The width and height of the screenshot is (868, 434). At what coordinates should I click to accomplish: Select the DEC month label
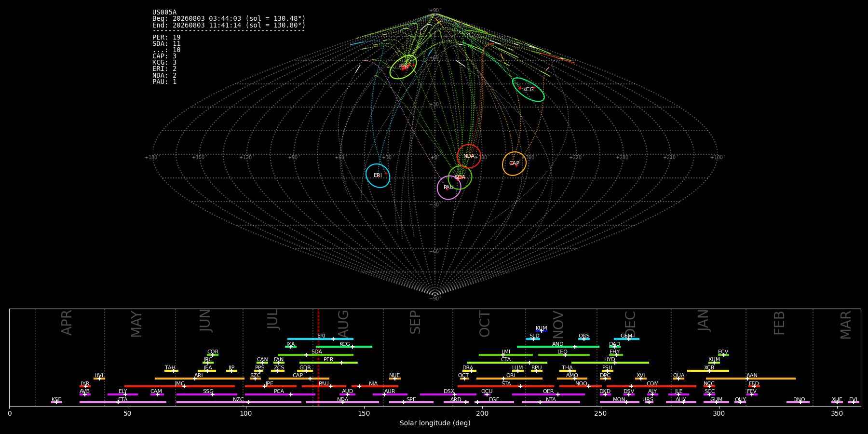pos(630,324)
